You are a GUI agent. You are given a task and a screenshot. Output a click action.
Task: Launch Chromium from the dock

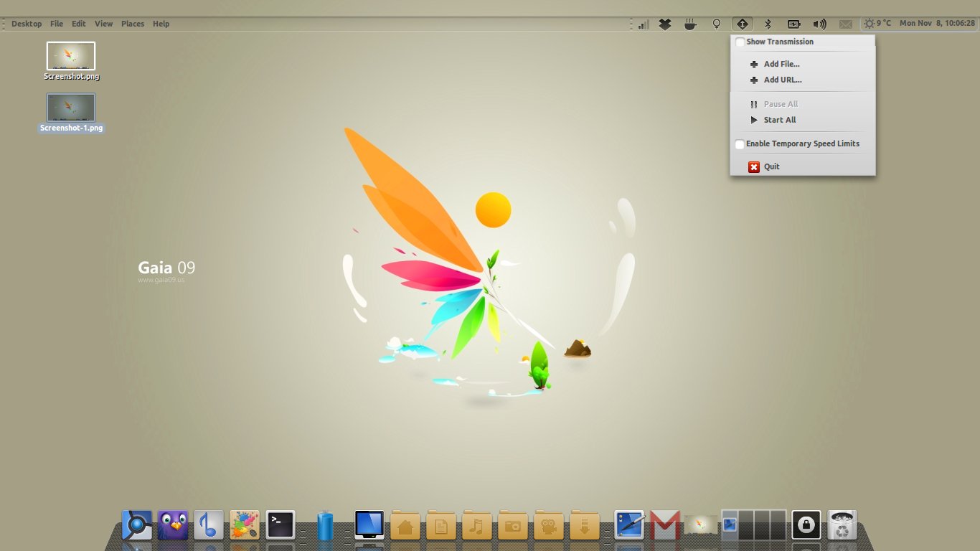pos(137,525)
